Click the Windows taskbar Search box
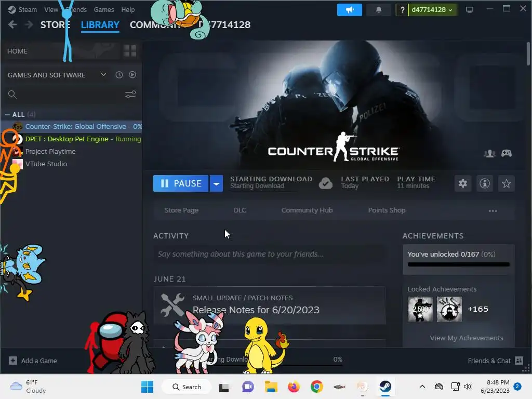 (x=187, y=387)
